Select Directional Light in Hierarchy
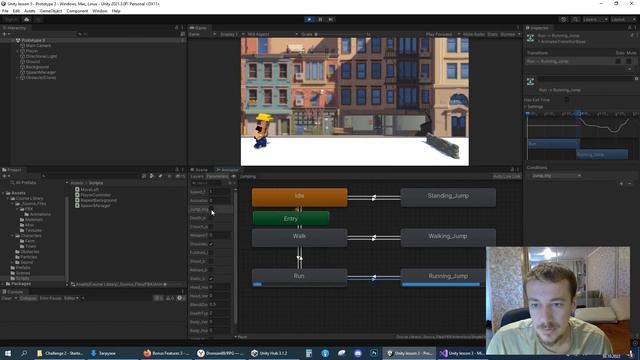The image size is (640, 360). [41, 56]
